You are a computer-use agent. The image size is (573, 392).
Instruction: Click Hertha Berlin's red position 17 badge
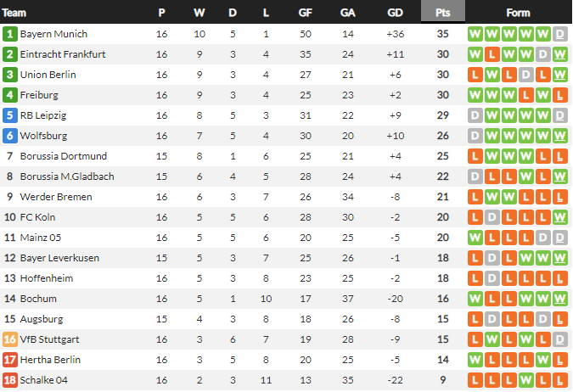point(10,360)
